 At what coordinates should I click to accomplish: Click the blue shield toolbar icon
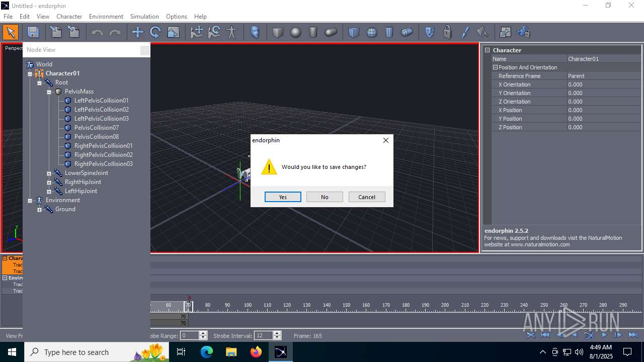[x=430, y=33]
